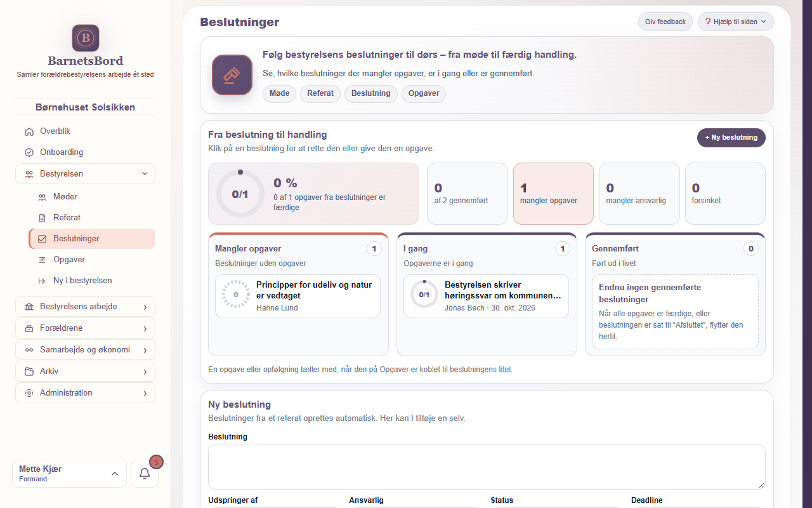
Task: Click the Forældrene briefcase icon
Action: tap(29, 328)
